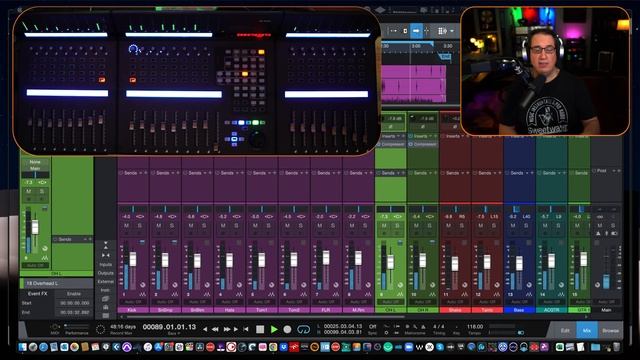Screen dimensions: 640x360
Task: Adjust the Main output fader
Action: click(x=606, y=281)
